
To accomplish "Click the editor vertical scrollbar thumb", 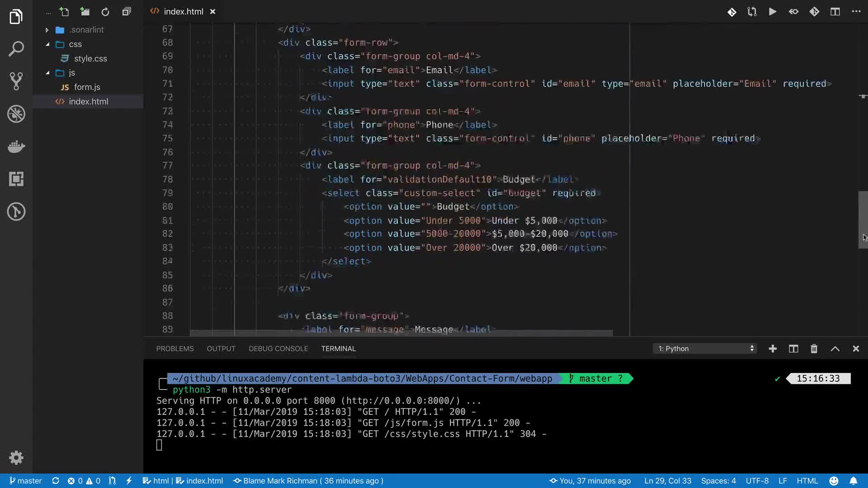I will click(x=863, y=220).
